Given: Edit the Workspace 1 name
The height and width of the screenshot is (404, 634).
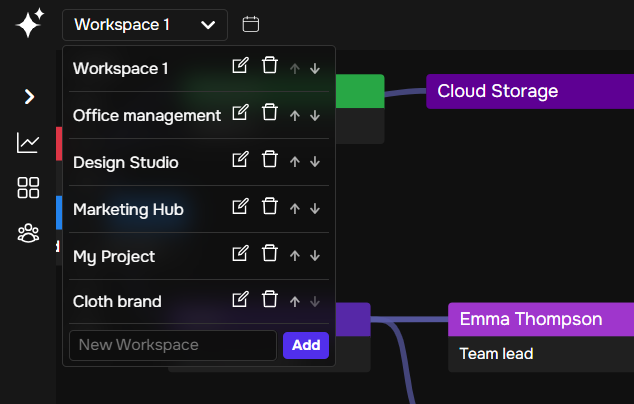Looking at the screenshot, I should (240, 67).
